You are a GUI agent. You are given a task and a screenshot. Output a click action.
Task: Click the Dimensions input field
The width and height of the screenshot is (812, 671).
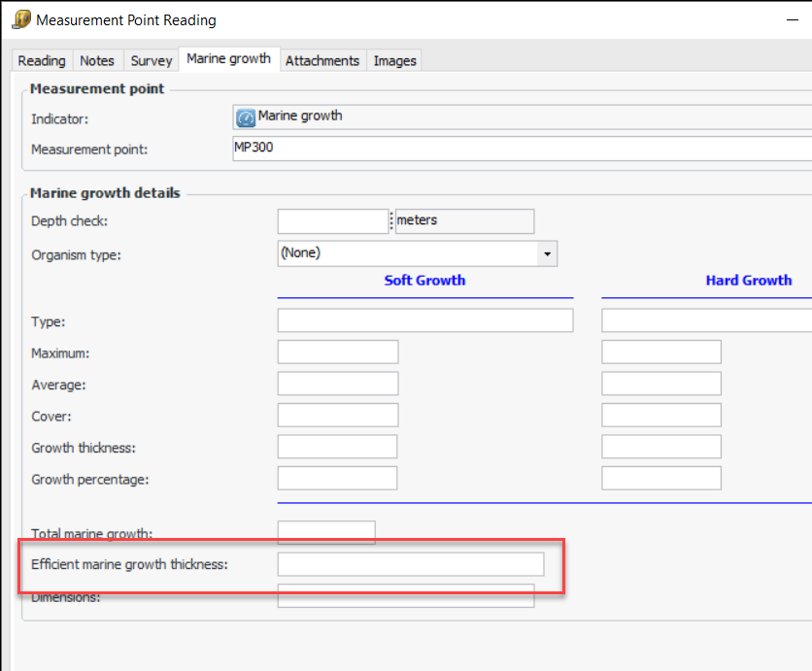tap(405, 596)
